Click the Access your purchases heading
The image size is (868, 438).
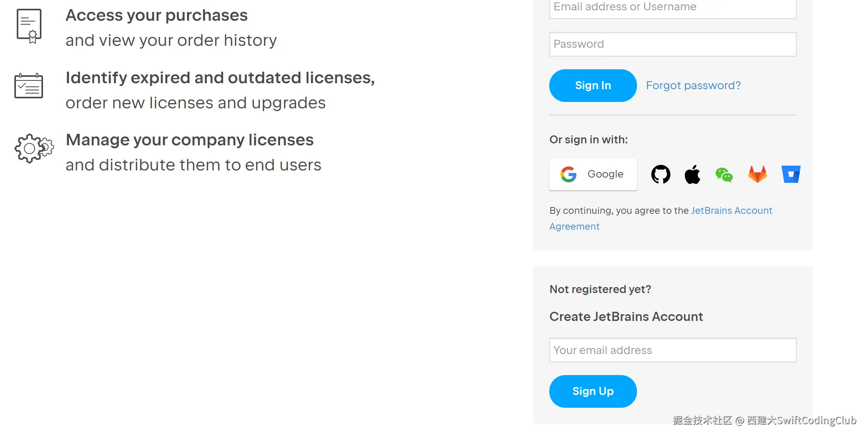[157, 16]
